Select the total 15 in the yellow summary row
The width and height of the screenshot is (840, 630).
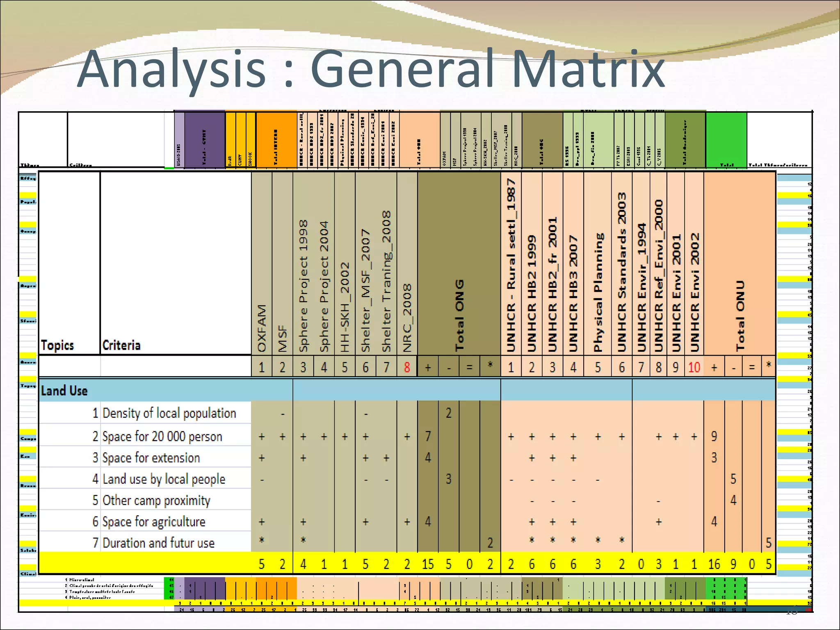(428, 564)
